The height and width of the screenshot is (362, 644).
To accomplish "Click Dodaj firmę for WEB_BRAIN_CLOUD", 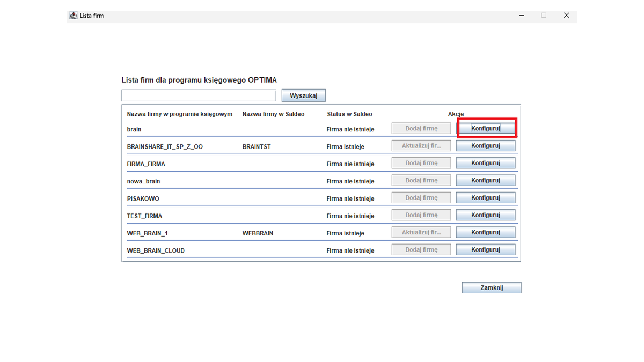I will coord(421,250).
